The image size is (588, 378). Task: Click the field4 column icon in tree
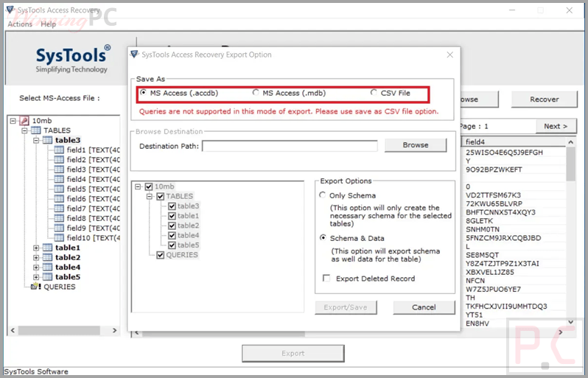(59, 179)
